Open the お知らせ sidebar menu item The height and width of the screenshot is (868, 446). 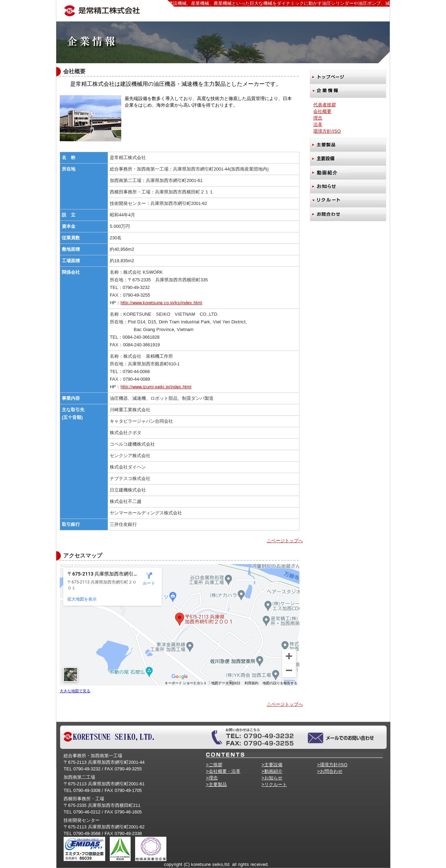(348, 187)
